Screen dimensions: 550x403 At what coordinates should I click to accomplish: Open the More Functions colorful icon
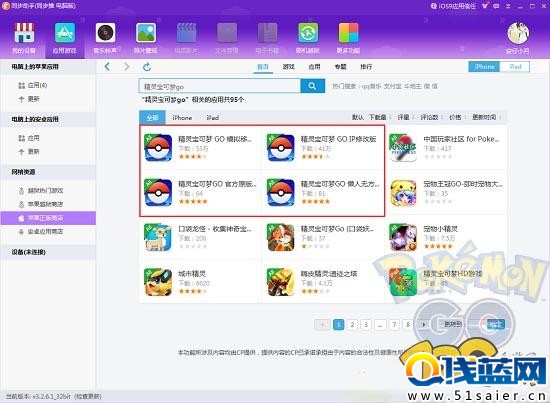[348, 32]
